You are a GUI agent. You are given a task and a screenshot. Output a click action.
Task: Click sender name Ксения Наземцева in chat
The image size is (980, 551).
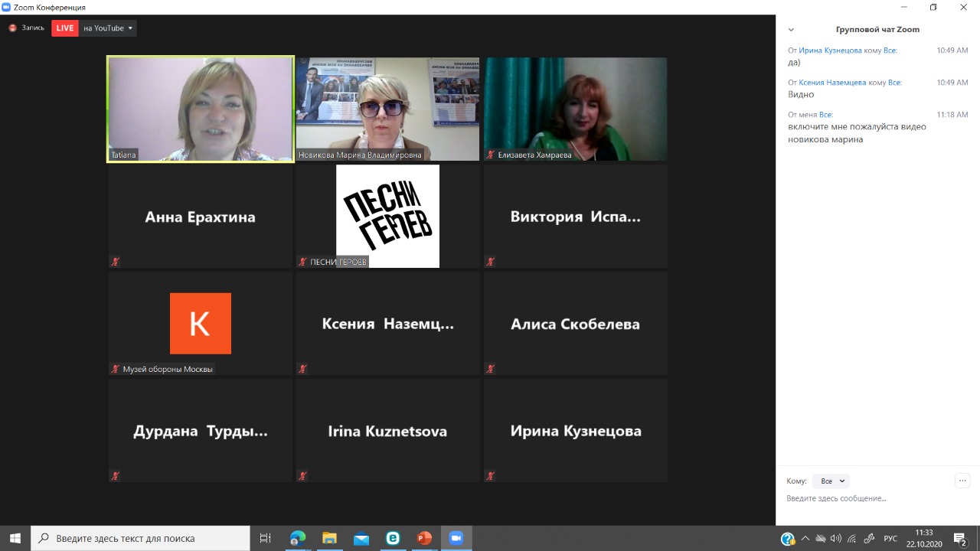[x=832, y=83]
